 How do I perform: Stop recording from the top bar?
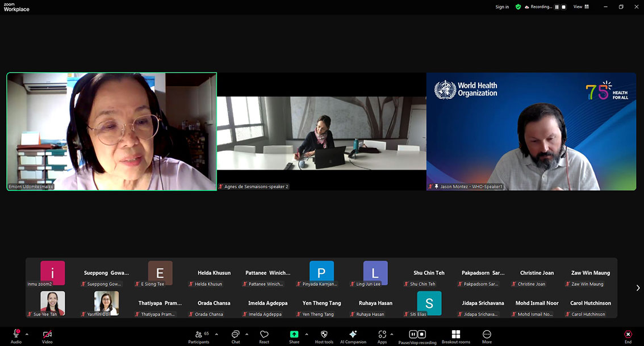(x=564, y=7)
